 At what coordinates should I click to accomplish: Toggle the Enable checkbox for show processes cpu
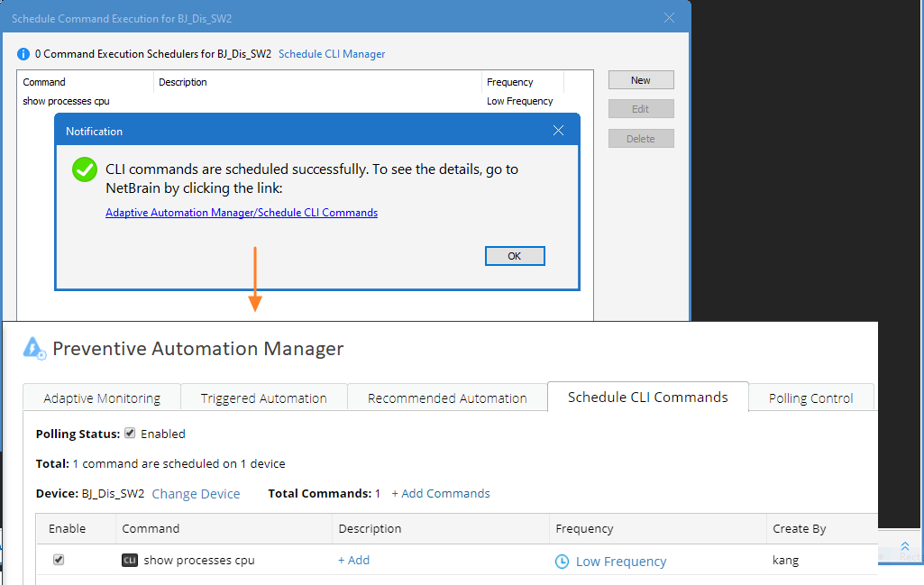coord(59,560)
